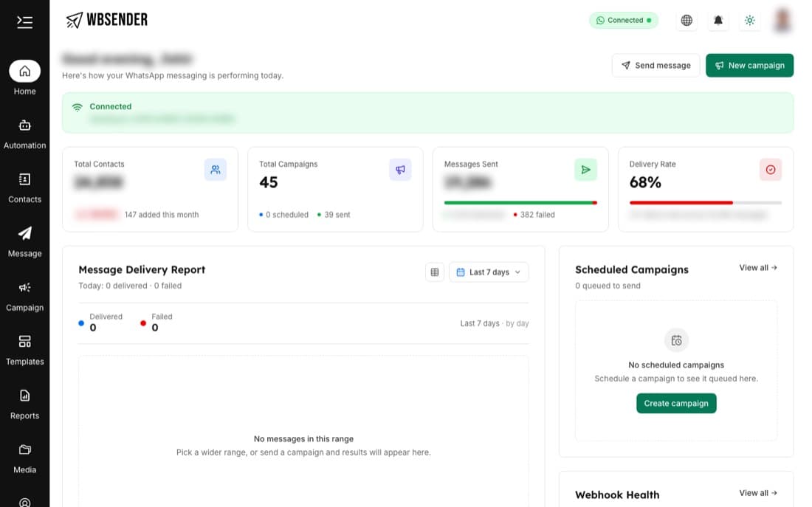Click the Send message button

click(x=656, y=65)
